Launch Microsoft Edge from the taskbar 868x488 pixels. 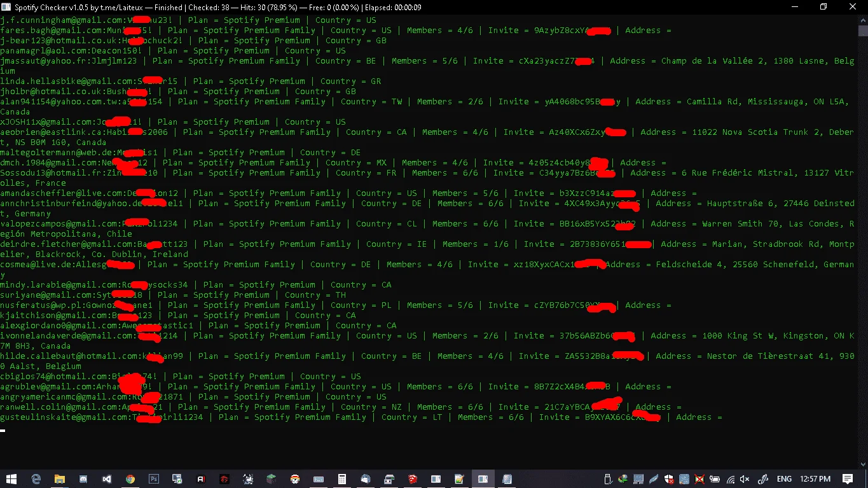pos(36,479)
